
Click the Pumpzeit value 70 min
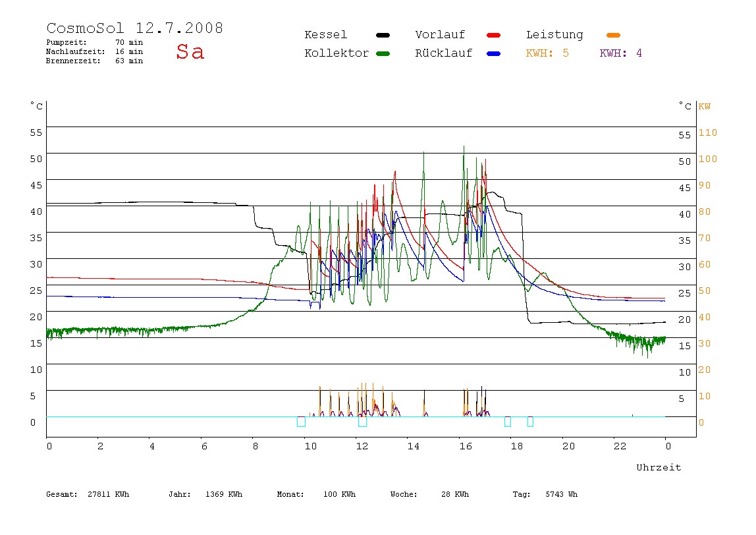[129, 42]
